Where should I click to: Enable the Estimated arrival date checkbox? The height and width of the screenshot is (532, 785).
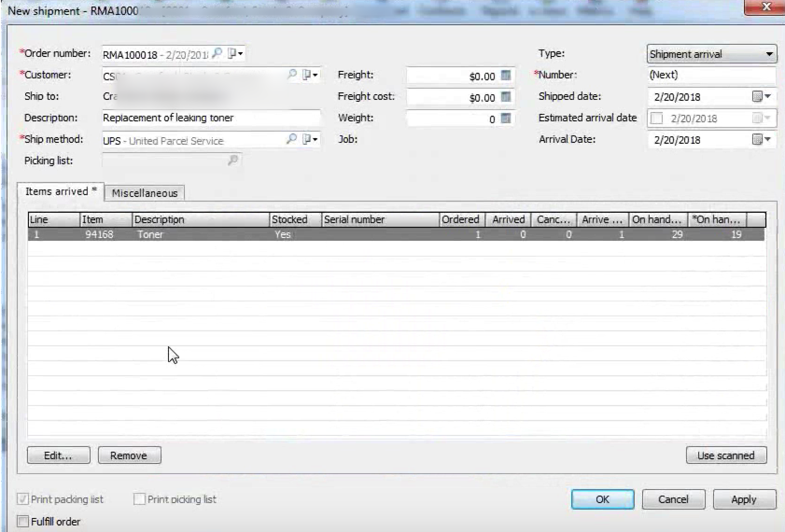pos(657,119)
